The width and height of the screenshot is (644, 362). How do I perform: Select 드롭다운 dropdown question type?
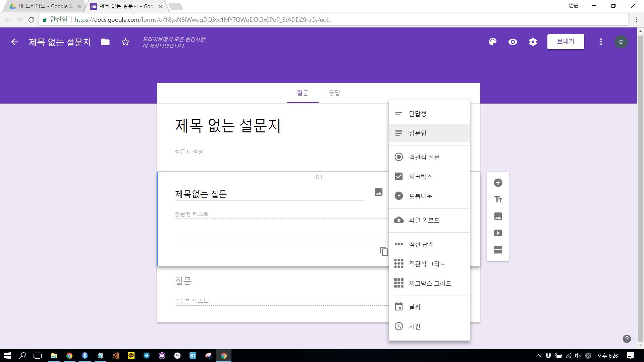tap(420, 196)
